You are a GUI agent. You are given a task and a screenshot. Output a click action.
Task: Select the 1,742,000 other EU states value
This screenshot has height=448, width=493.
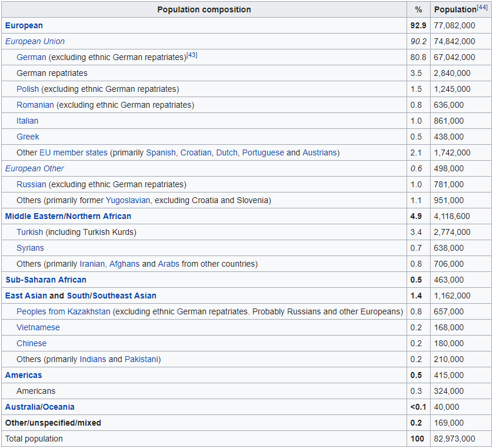[x=452, y=152]
